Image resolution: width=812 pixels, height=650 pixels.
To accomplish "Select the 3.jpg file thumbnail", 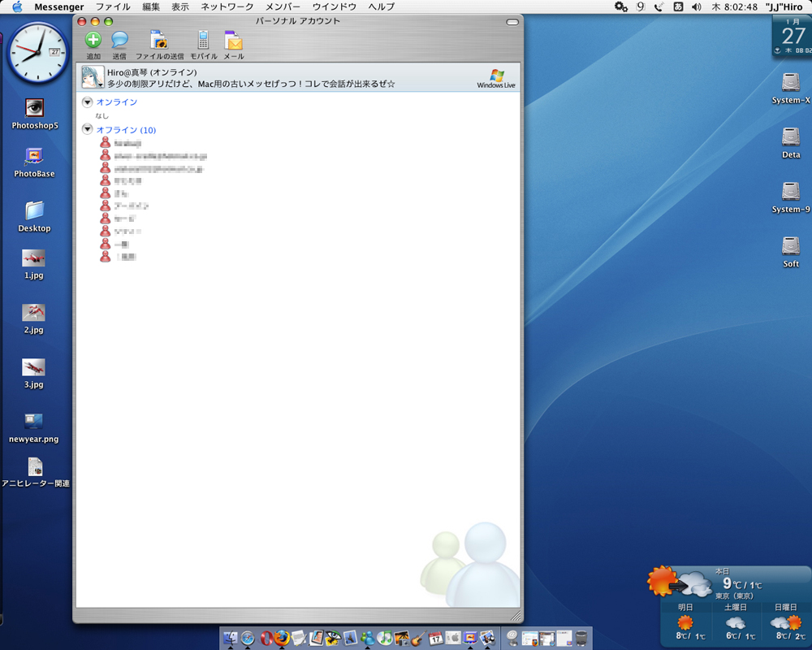I will 33,367.
